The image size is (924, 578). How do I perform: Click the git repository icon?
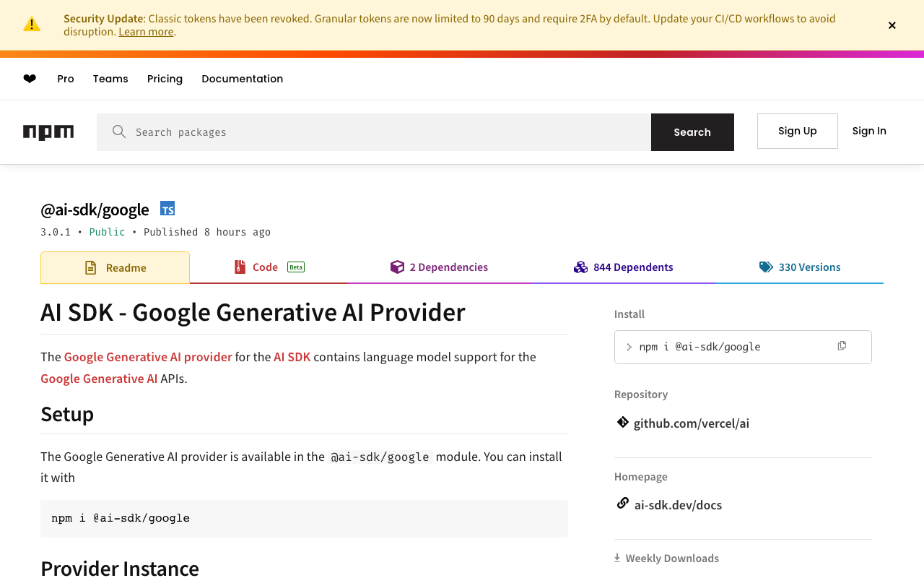[622, 422]
